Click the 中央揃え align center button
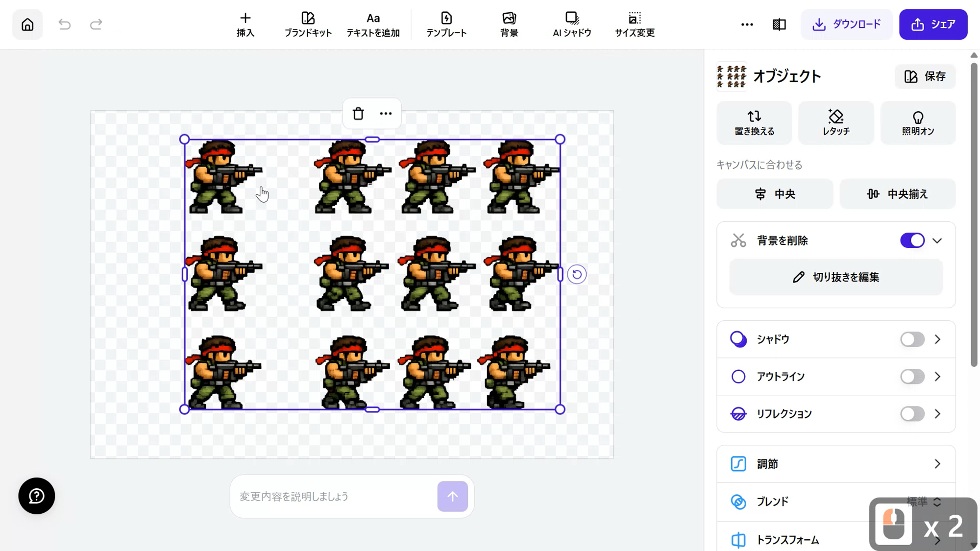 click(x=898, y=194)
